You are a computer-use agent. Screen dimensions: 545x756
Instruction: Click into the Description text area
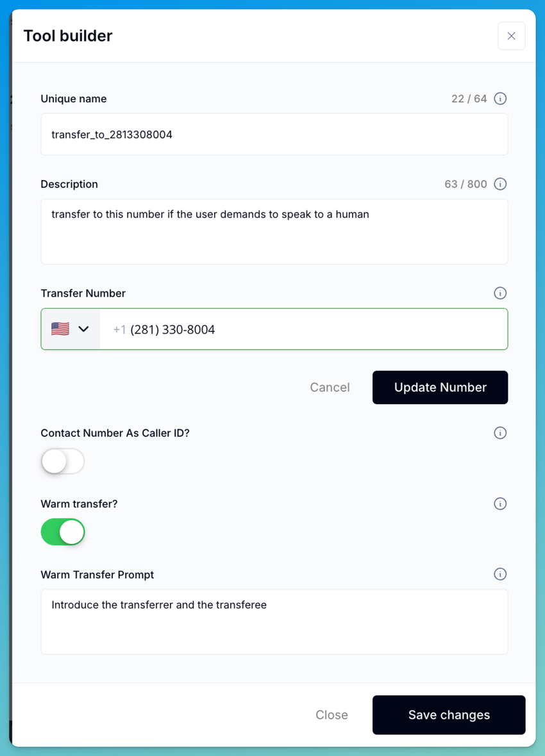point(274,231)
